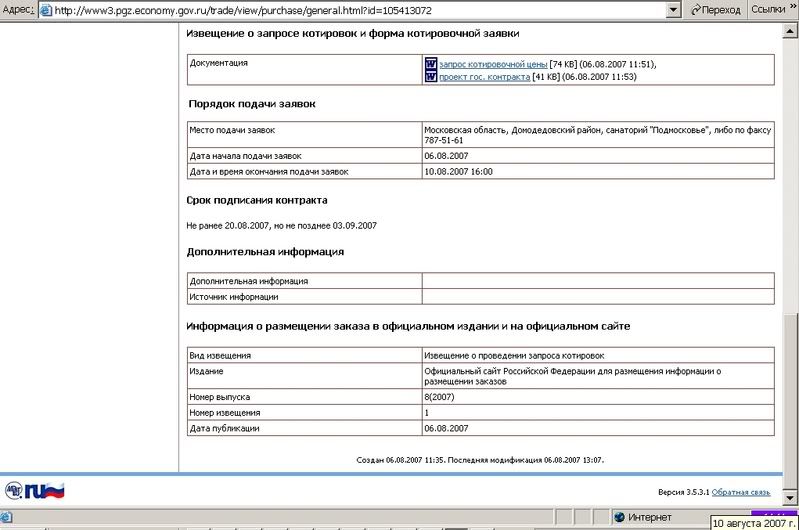This screenshot has height=530, width=799.
Task: Click the Word icon beside запрос котировочной цены
Action: click(x=431, y=63)
